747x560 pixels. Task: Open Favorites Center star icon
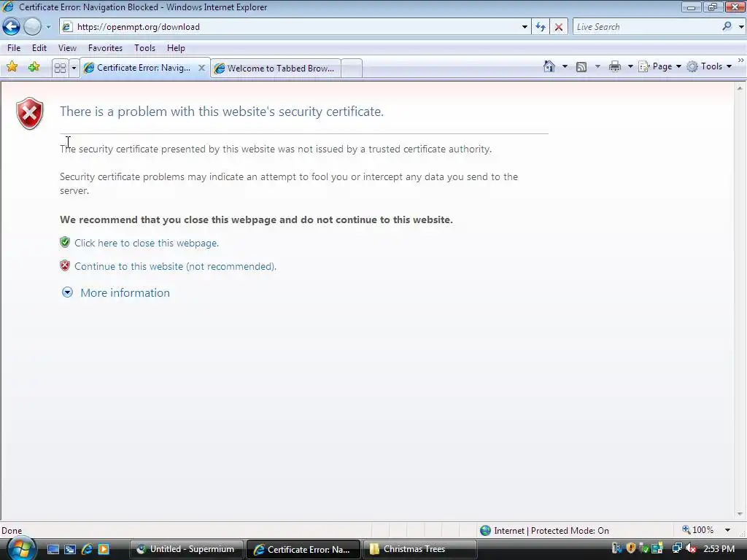tap(12, 67)
